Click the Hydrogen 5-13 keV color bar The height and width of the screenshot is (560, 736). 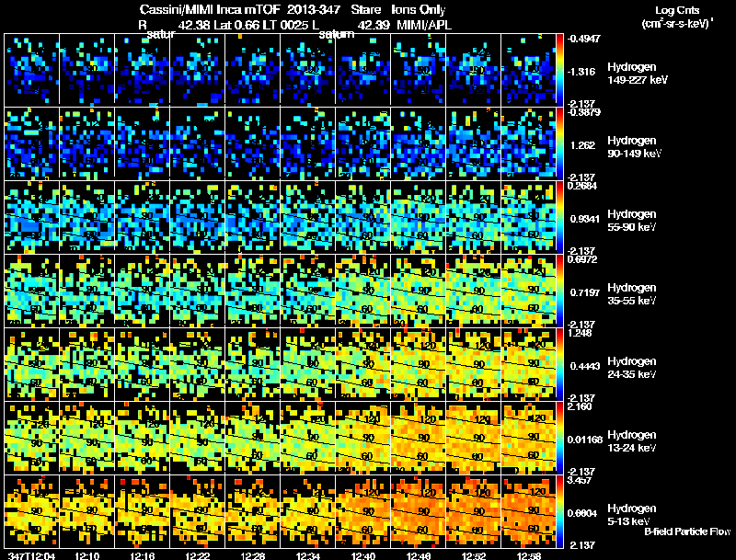560,511
